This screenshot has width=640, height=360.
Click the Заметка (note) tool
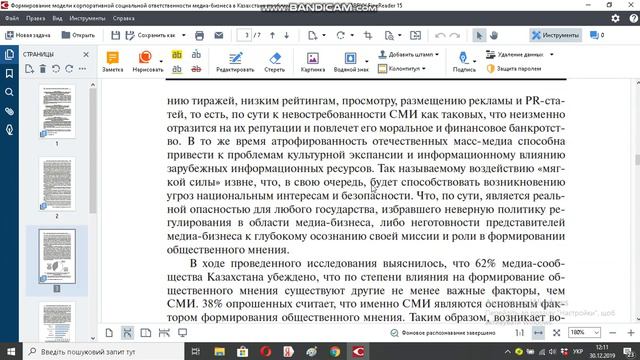112,62
